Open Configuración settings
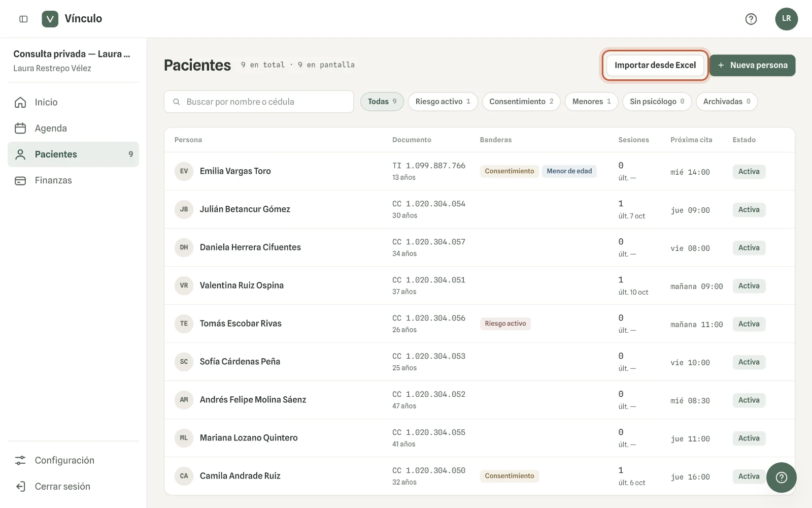 pos(73,460)
